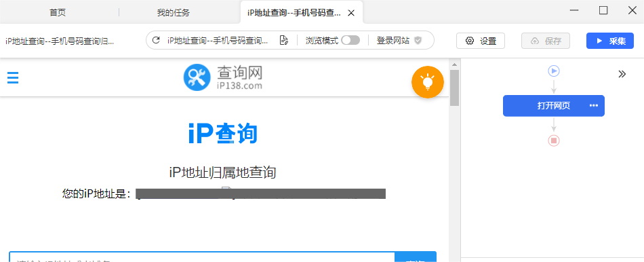Screen dimensions: 644x262
Task: Switch to the 我的任务 tab
Action: [174, 12]
